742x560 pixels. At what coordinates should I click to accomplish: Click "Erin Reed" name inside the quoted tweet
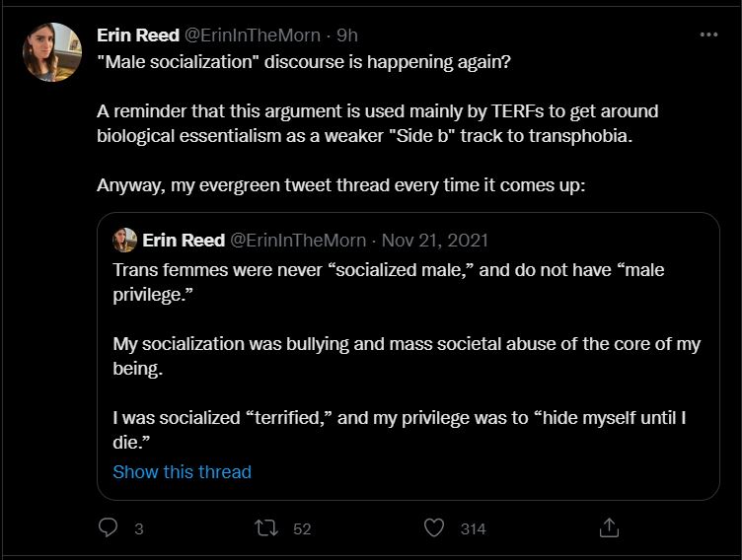184,241
